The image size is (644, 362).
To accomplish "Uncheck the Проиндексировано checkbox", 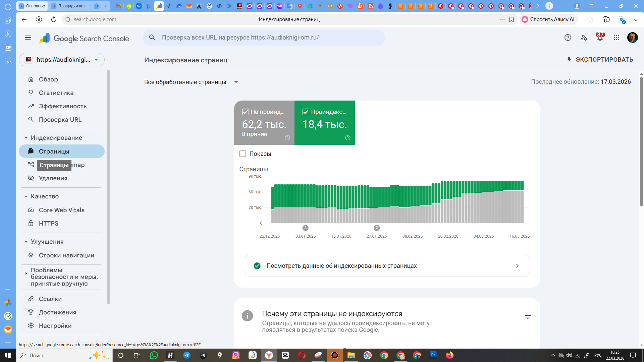I will (306, 112).
